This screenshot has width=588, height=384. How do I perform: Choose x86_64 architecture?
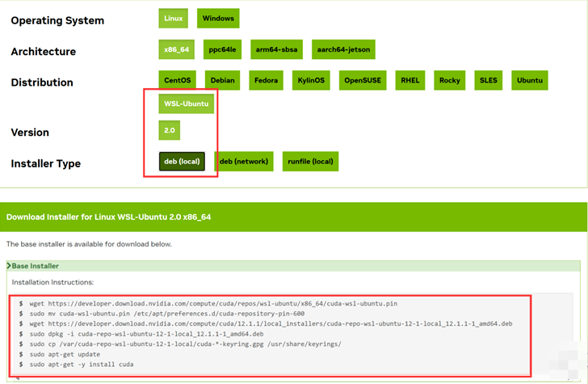(177, 49)
